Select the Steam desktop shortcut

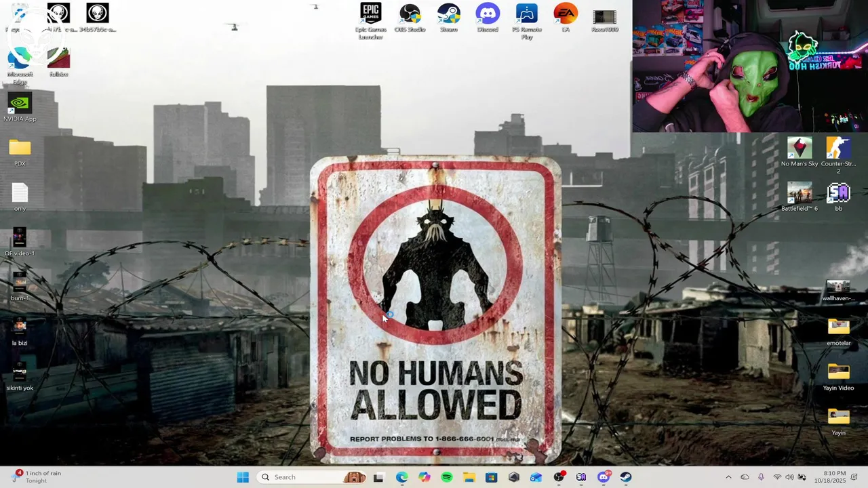tap(448, 18)
